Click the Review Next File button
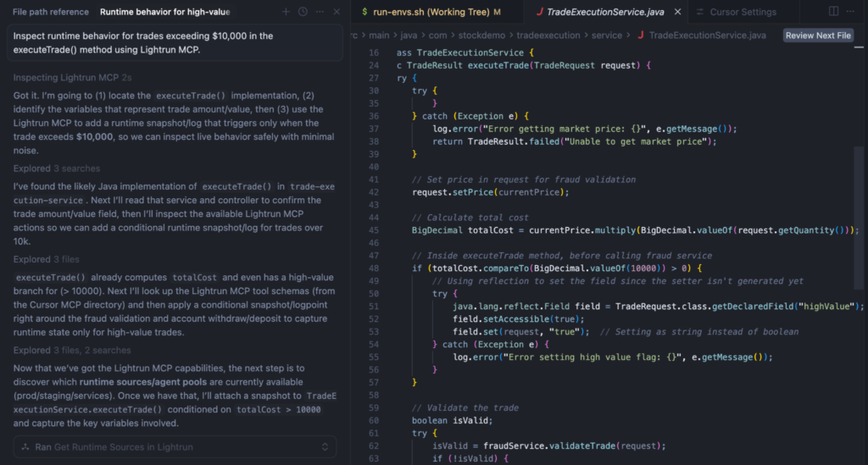This screenshot has height=465, width=868. tap(818, 36)
